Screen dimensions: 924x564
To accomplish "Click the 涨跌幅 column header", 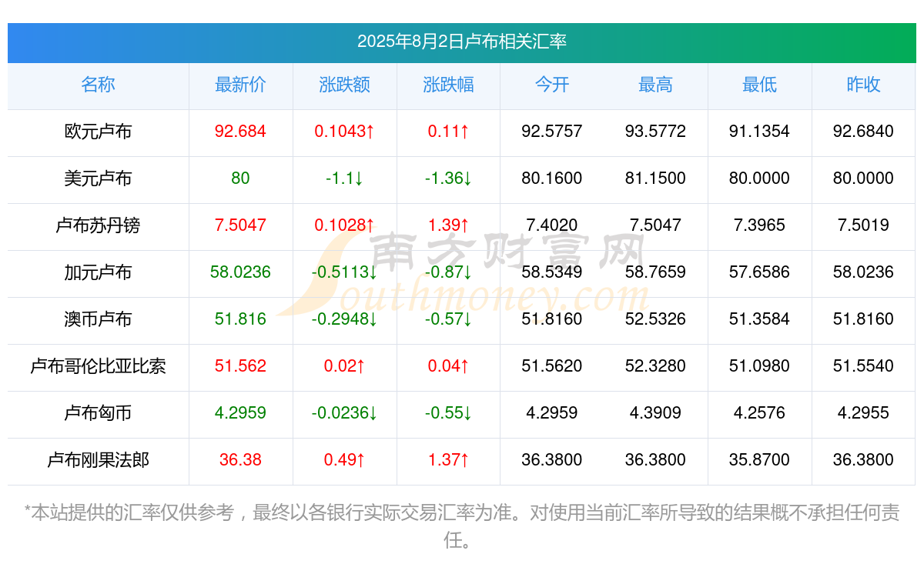I will (x=448, y=85).
